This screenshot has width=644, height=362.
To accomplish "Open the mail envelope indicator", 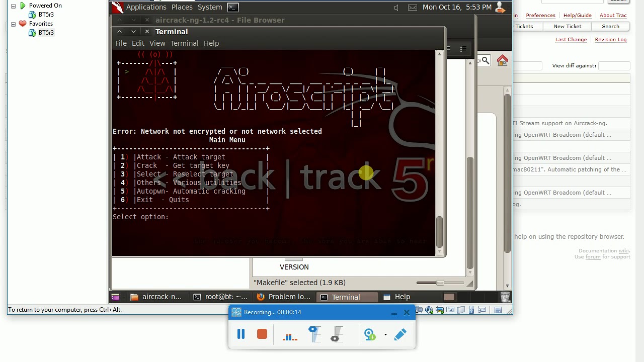I will tap(412, 7).
